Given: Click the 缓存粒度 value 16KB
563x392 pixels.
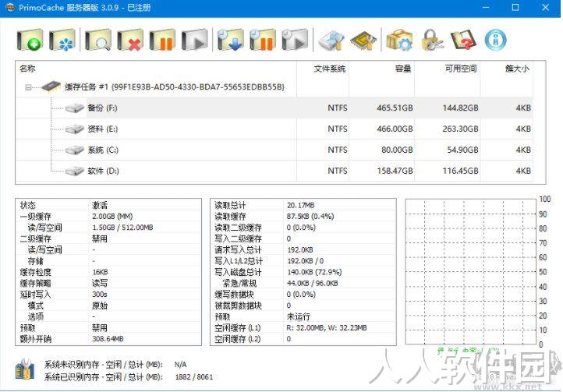Looking at the screenshot, I should 100,272.
